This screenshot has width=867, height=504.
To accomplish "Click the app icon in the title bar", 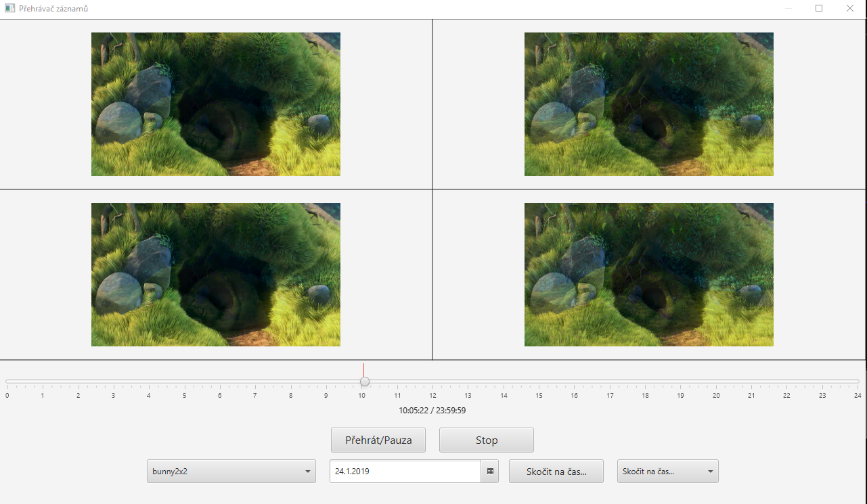I will click(x=9, y=9).
